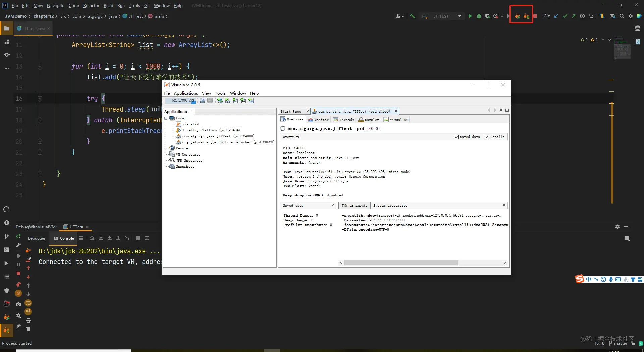Open VisualVM document tabs list dropdown arrow
The height and width of the screenshot is (352, 644).
(x=501, y=110)
